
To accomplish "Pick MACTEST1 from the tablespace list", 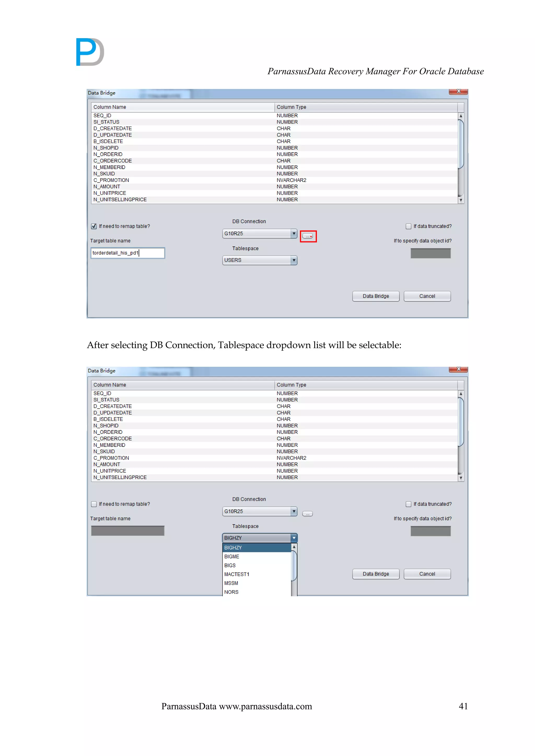I will (x=257, y=574).
